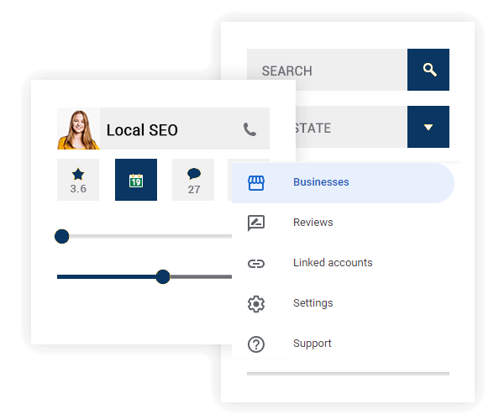Open the calendar 19 tile
Image resolution: width=504 pixels, height=420 pixels.
click(136, 180)
